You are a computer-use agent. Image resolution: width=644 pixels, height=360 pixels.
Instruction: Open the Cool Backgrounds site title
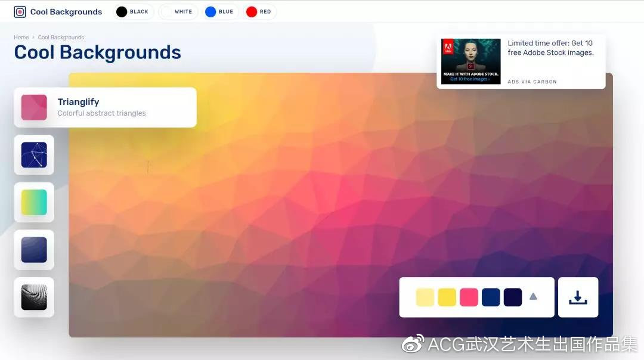pyautogui.click(x=66, y=12)
